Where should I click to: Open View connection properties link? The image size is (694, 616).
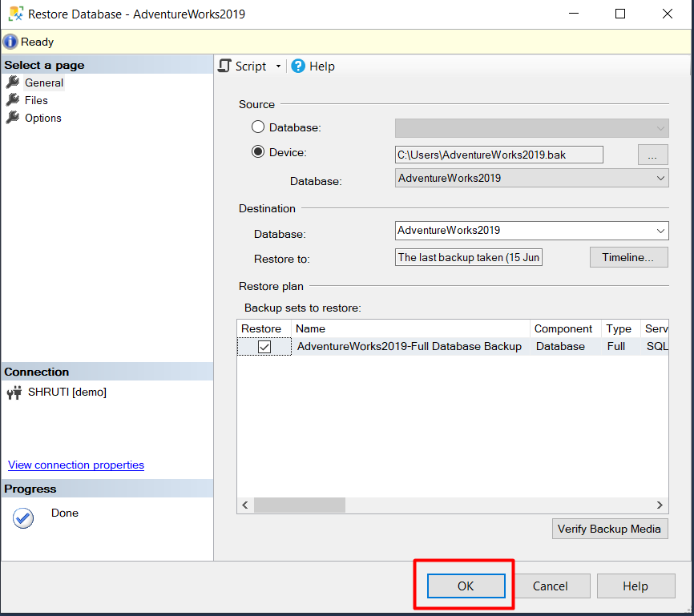pyautogui.click(x=76, y=465)
